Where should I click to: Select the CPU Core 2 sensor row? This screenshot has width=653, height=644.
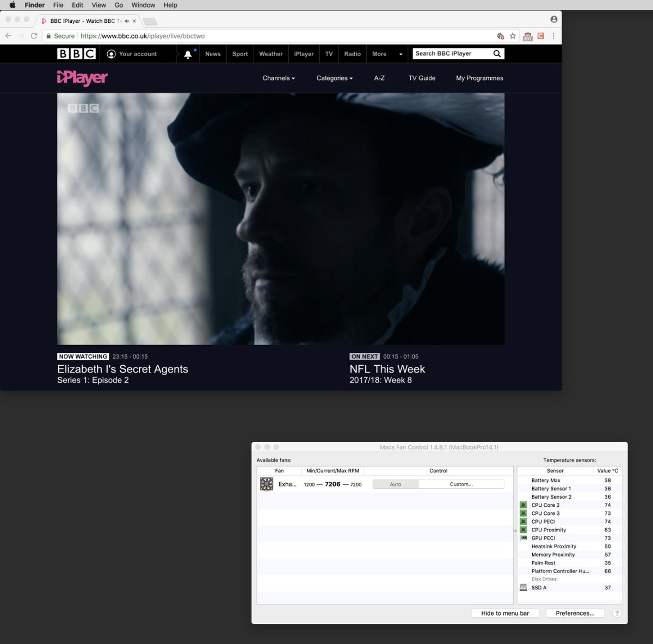[x=569, y=505]
